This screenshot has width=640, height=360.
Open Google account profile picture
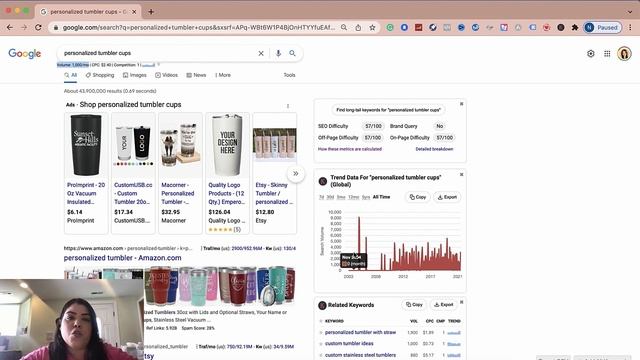[x=624, y=53]
